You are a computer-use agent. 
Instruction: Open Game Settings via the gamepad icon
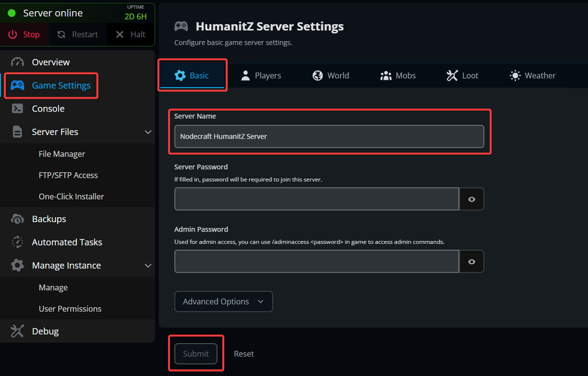(17, 85)
